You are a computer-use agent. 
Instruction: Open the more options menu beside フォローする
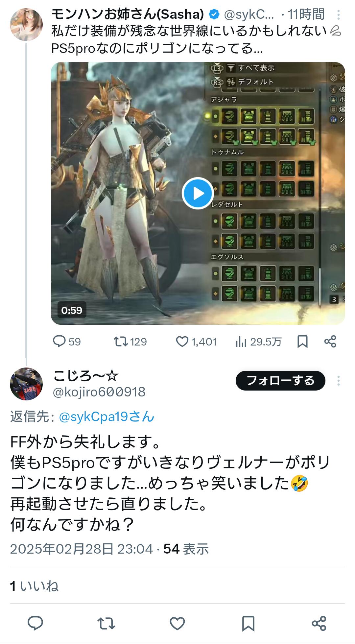(x=339, y=381)
